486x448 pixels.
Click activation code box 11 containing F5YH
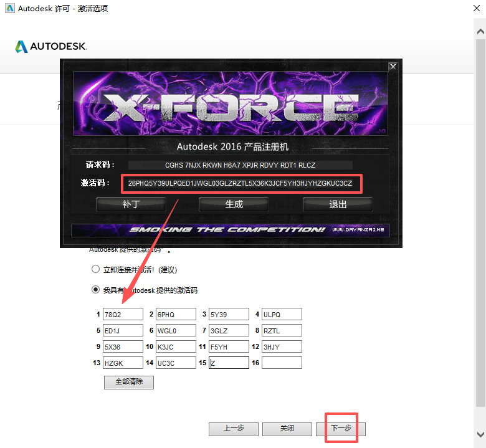(229, 346)
